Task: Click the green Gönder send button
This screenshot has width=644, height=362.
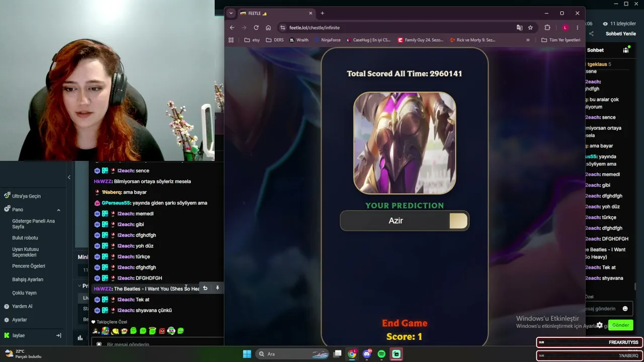Action: (620, 325)
